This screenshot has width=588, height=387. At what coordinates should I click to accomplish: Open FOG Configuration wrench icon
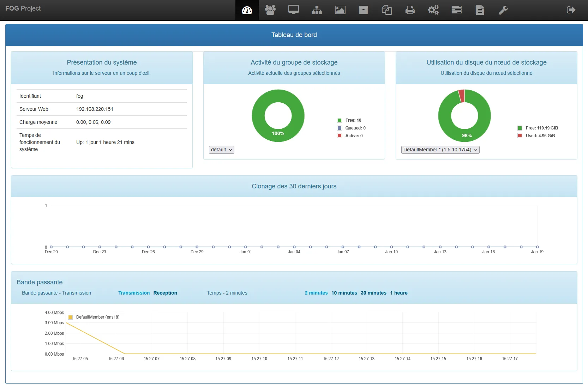pos(503,10)
